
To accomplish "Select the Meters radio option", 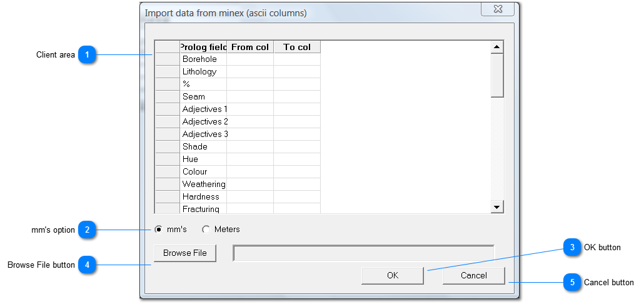I will [x=206, y=230].
